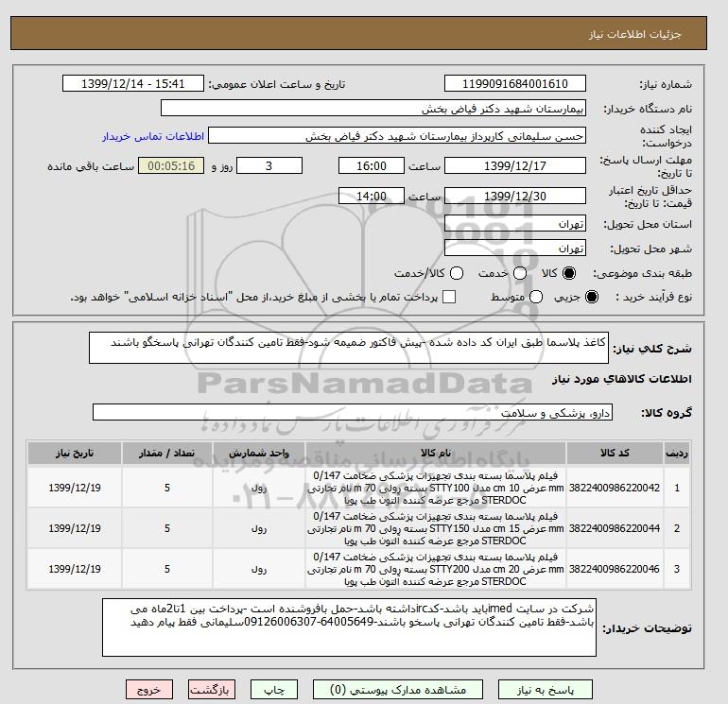Click the date 1399/12/19 in row 3
The width and height of the screenshot is (728, 704).
point(75,569)
